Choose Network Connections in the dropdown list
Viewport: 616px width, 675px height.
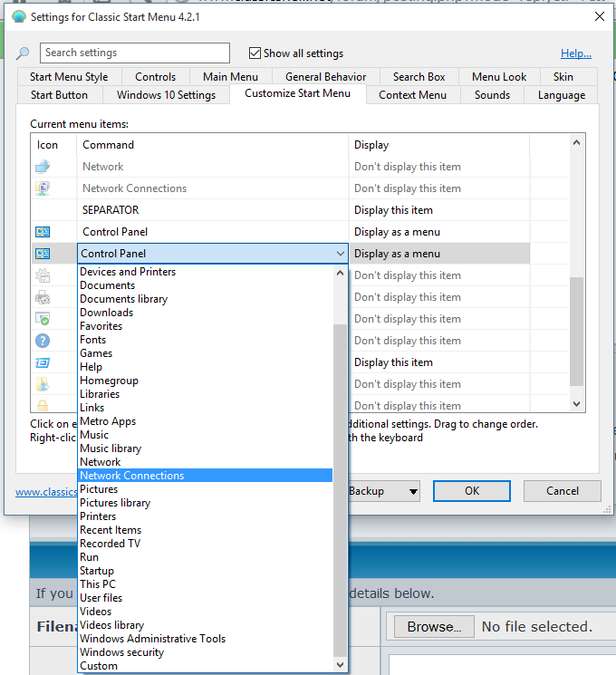pos(206,476)
